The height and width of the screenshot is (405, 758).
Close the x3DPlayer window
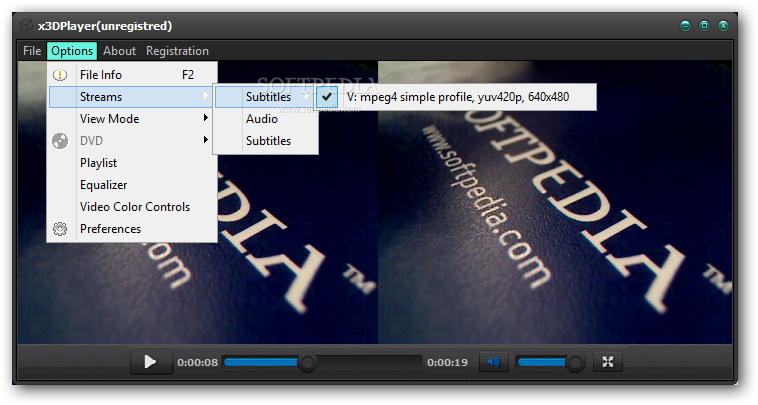coord(723,26)
